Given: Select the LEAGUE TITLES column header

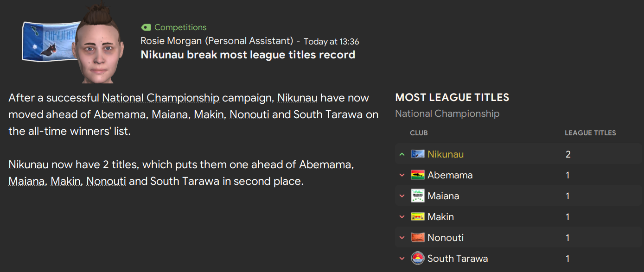Looking at the screenshot, I should (590, 133).
